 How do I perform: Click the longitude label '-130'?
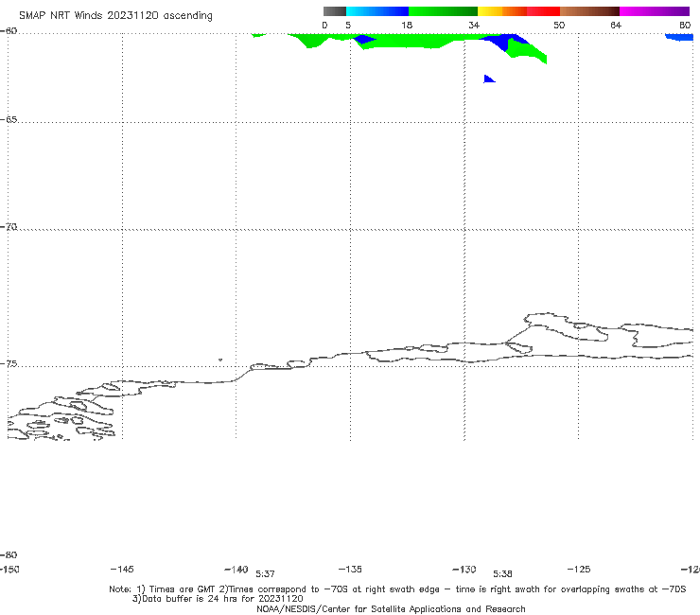coord(464,570)
